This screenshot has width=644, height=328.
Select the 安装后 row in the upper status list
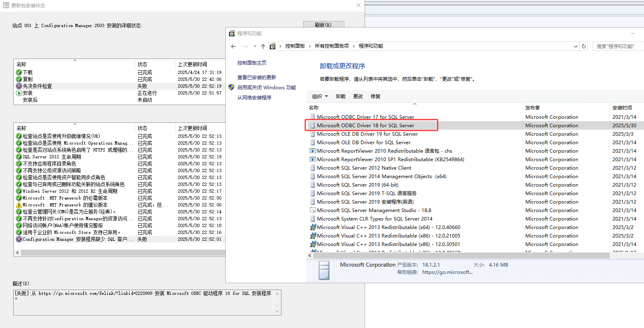(x=120, y=100)
